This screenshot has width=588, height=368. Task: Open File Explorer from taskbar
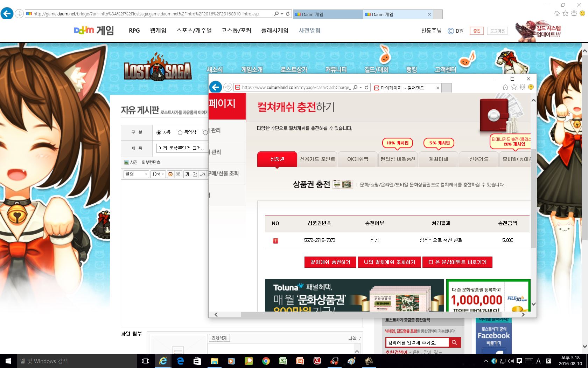[x=214, y=361]
